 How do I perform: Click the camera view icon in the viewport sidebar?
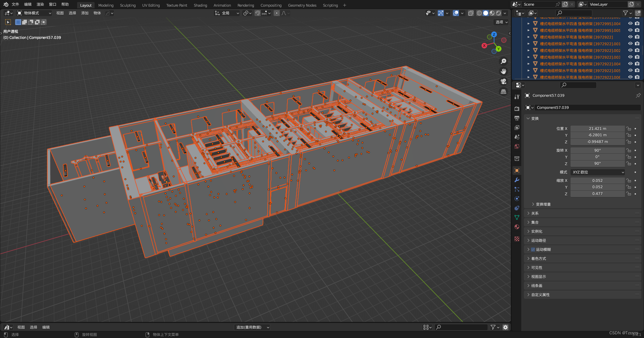[503, 81]
